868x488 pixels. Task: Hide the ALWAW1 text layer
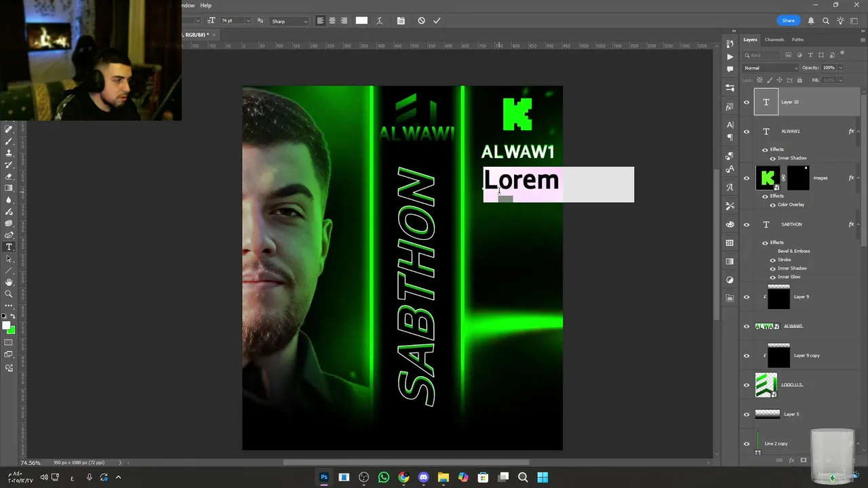(747, 131)
